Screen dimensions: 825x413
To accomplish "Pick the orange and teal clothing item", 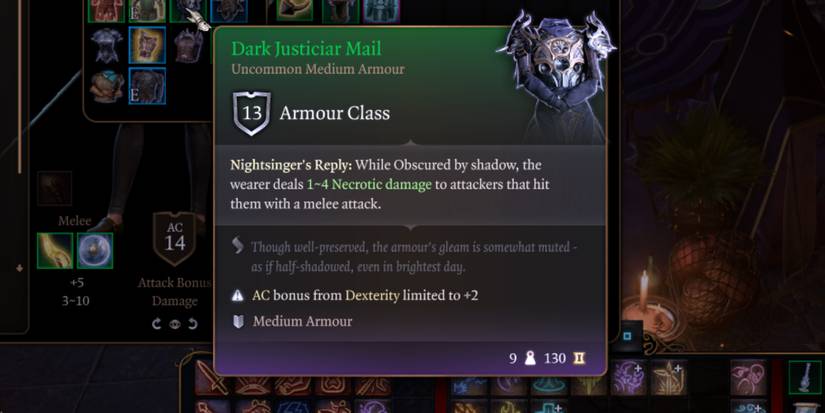I will point(107,86).
